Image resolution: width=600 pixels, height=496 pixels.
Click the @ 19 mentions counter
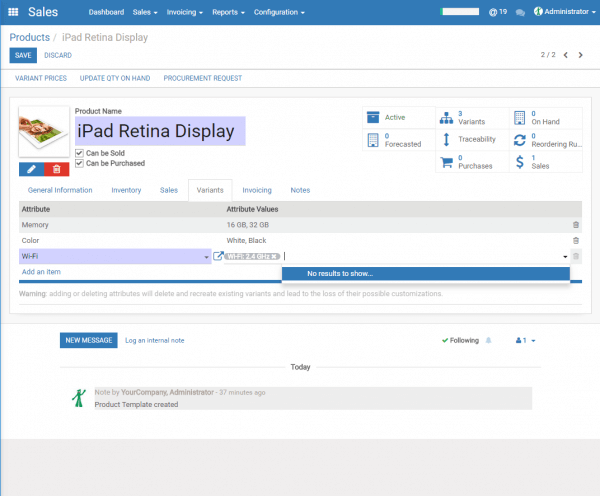(x=498, y=12)
